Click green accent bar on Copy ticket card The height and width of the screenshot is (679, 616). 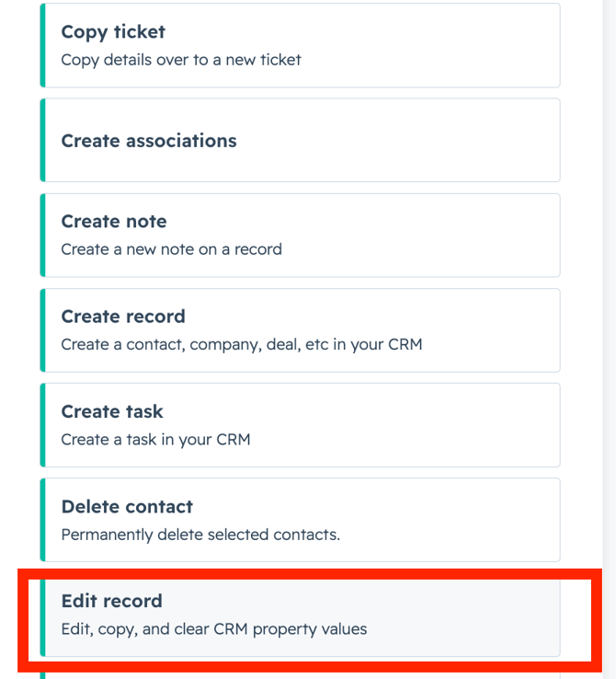pyautogui.click(x=42, y=45)
